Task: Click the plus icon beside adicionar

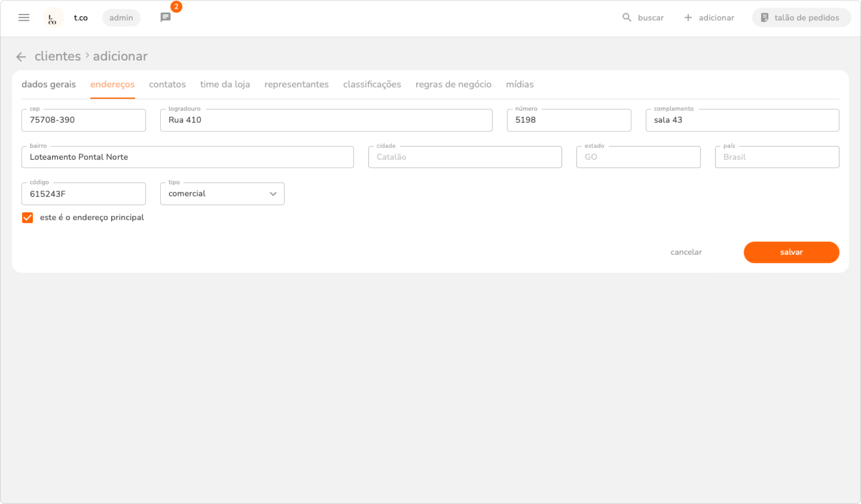Action: click(x=688, y=18)
